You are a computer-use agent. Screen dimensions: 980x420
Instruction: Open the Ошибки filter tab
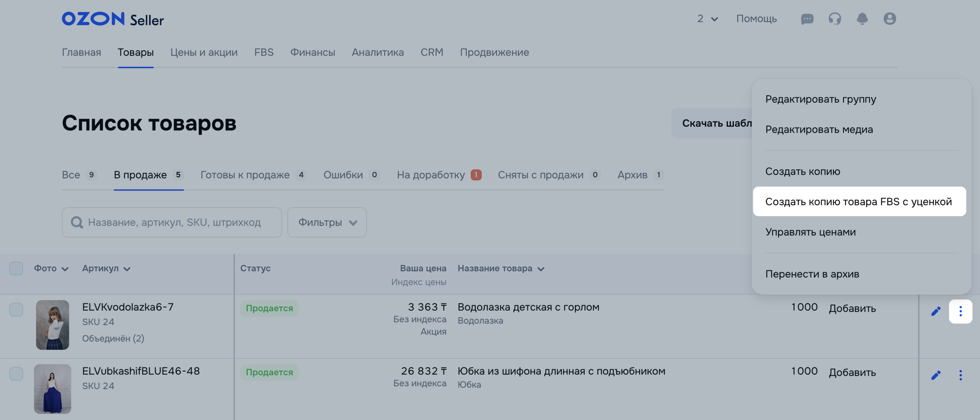click(x=351, y=175)
